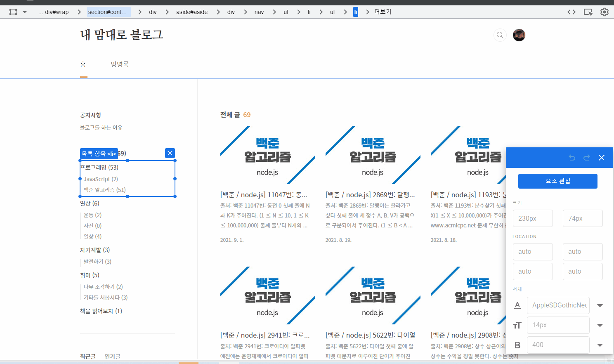614x364 pixels.
Task: Open subcategory 기타를 쳐봅시다 (3)
Action: coord(106,298)
